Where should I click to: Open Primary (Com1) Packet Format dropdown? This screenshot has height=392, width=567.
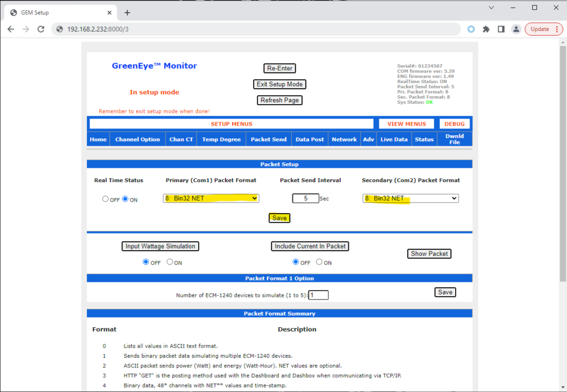tap(211, 198)
